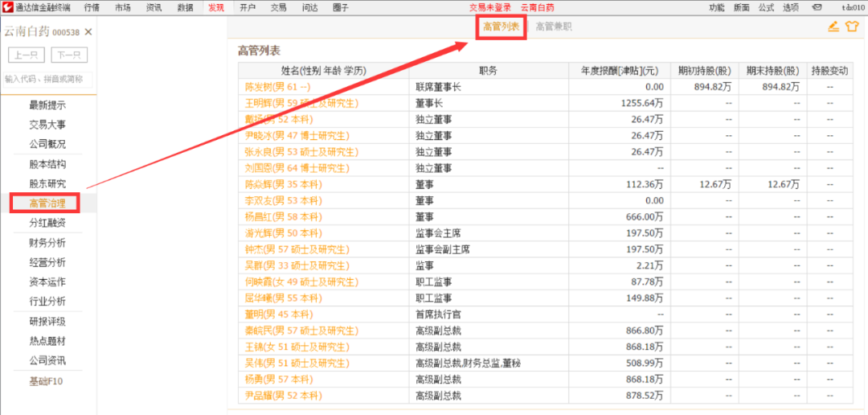Screen dimensions: 868x415
Task: Open the 圈子 menu
Action: 341,8
